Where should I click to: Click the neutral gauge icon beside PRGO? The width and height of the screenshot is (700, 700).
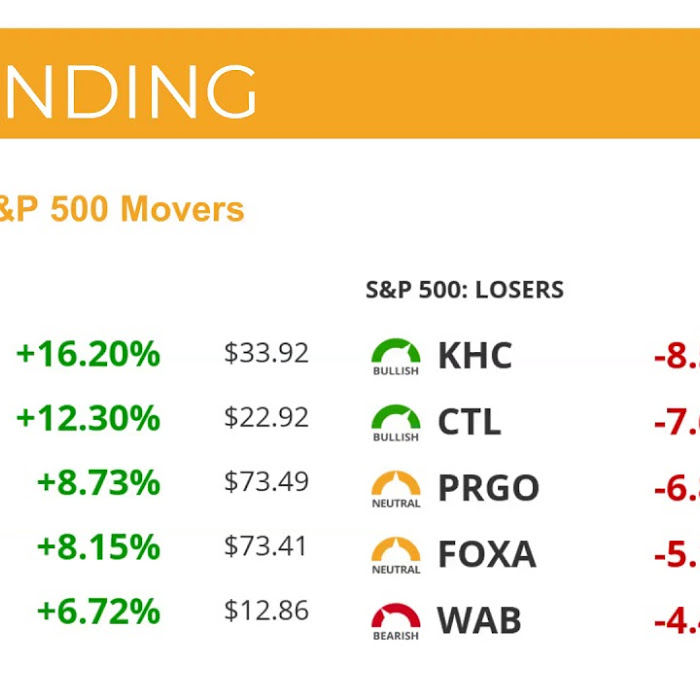pyautogui.click(x=396, y=487)
